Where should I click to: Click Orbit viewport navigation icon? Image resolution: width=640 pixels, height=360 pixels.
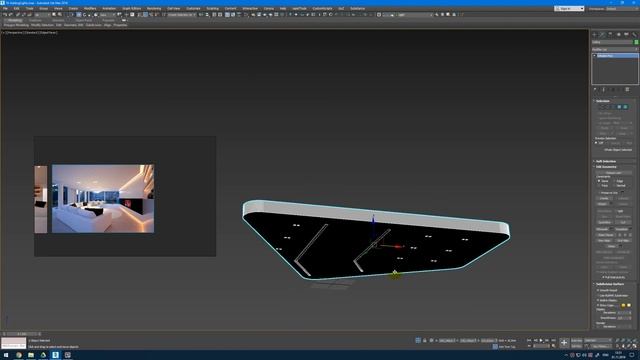pos(629,346)
